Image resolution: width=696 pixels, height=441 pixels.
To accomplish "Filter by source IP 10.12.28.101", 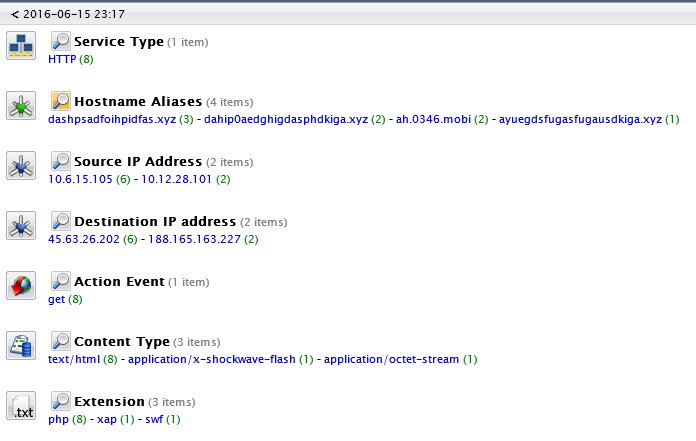I will tap(176, 179).
